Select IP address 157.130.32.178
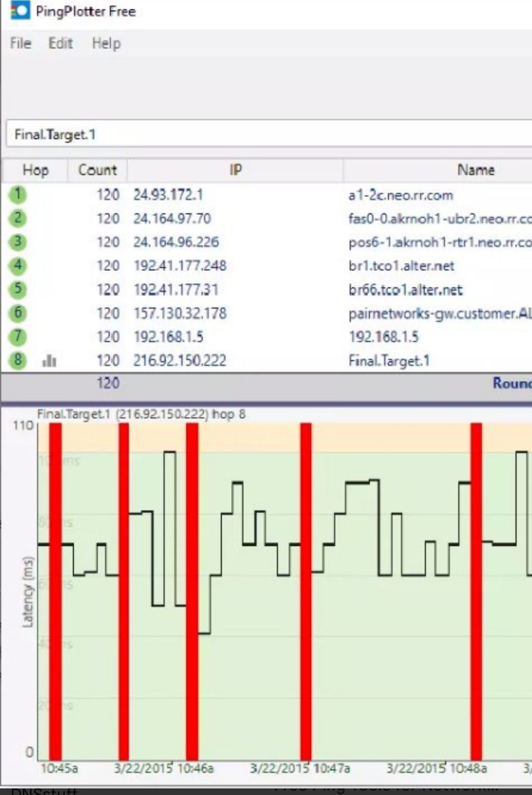 click(180, 313)
